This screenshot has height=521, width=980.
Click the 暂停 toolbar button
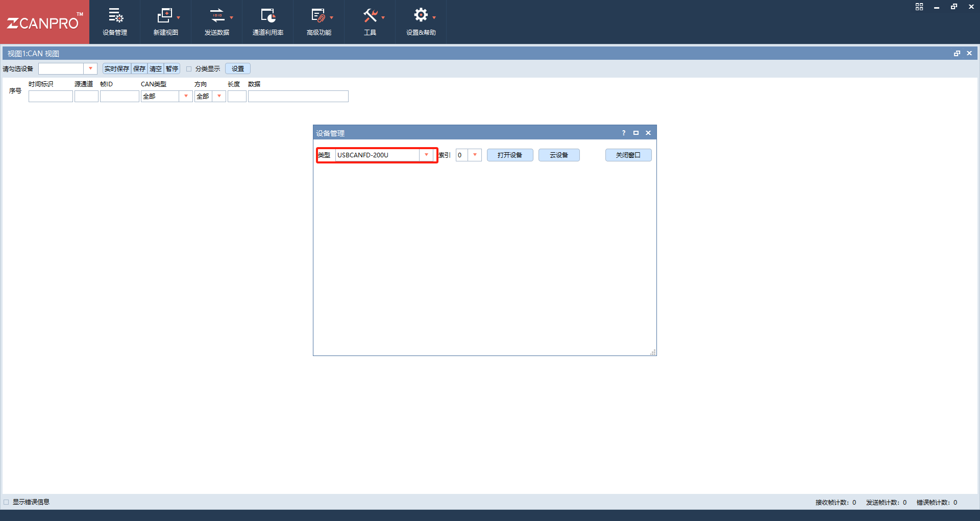[172, 69]
